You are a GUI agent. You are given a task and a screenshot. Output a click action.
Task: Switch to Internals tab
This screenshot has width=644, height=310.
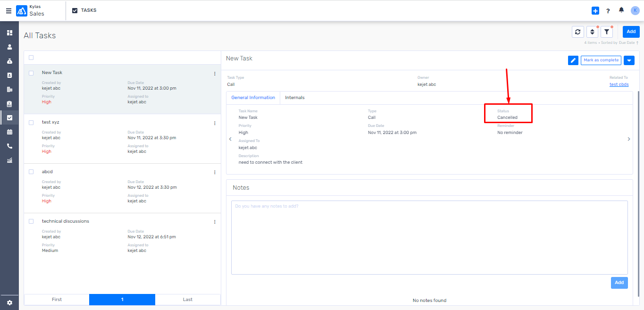click(295, 98)
